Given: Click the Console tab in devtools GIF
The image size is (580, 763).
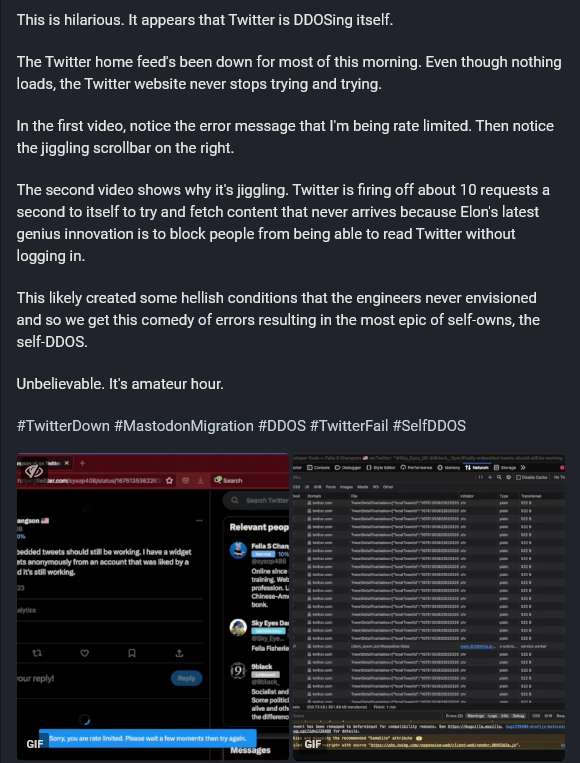Looking at the screenshot, I should click(x=319, y=467).
